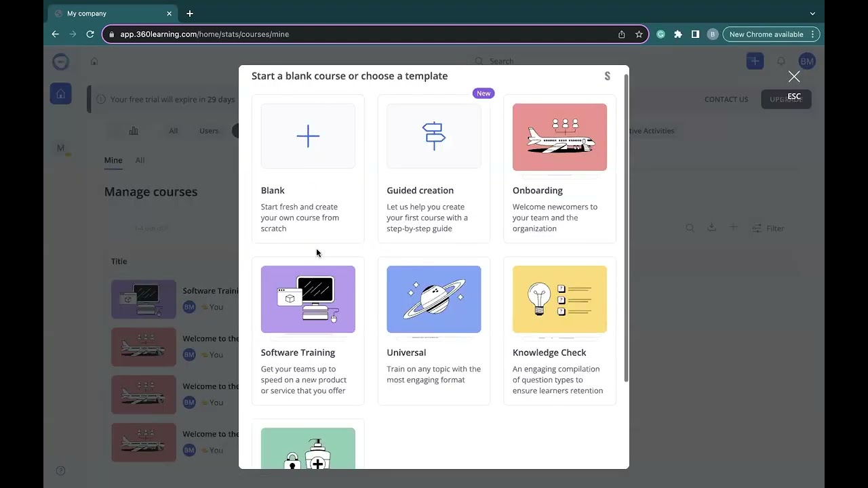Choose the Universal planet template image

pos(434,299)
